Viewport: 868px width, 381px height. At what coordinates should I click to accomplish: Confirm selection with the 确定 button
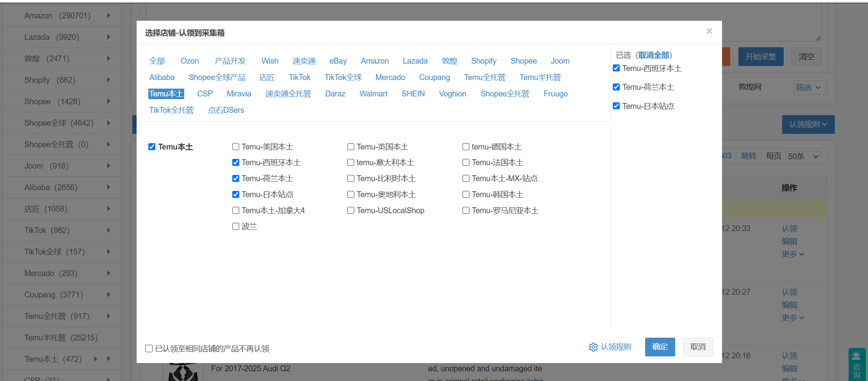[x=660, y=347]
